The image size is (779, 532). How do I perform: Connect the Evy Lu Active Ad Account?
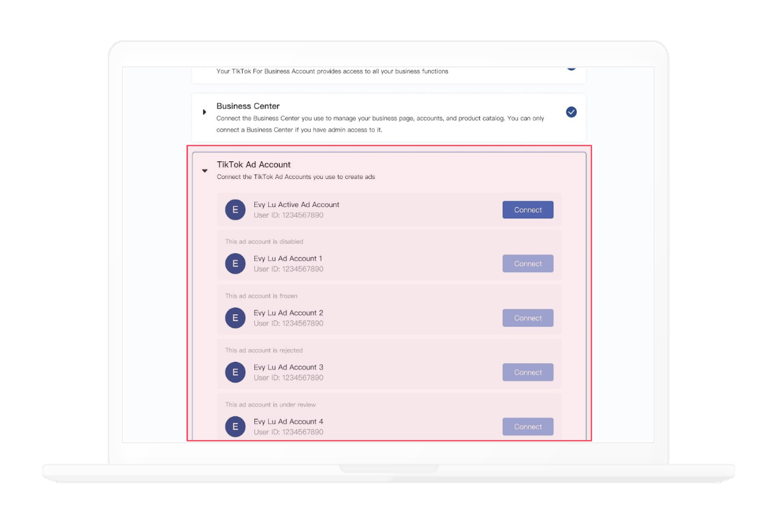(x=527, y=209)
